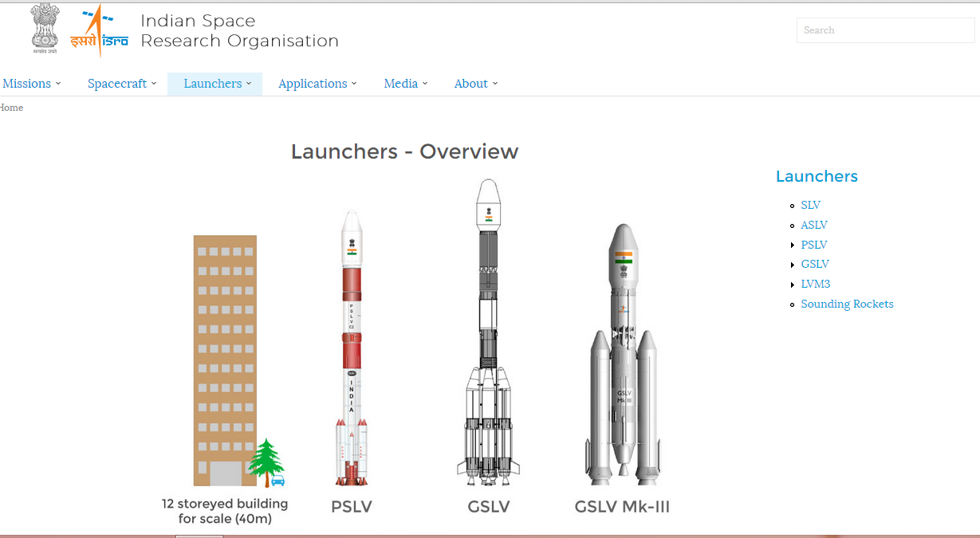Expand the Spacecraft dropdown chevron
This screenshot has height=538, width=980.
pyautogui.click(x=154, y=84)
